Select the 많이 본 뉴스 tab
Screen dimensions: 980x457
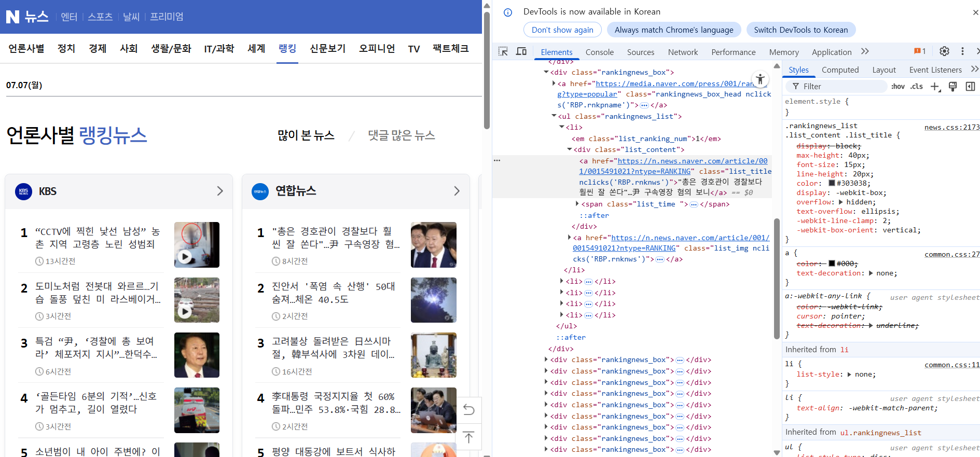pos(306,135)
